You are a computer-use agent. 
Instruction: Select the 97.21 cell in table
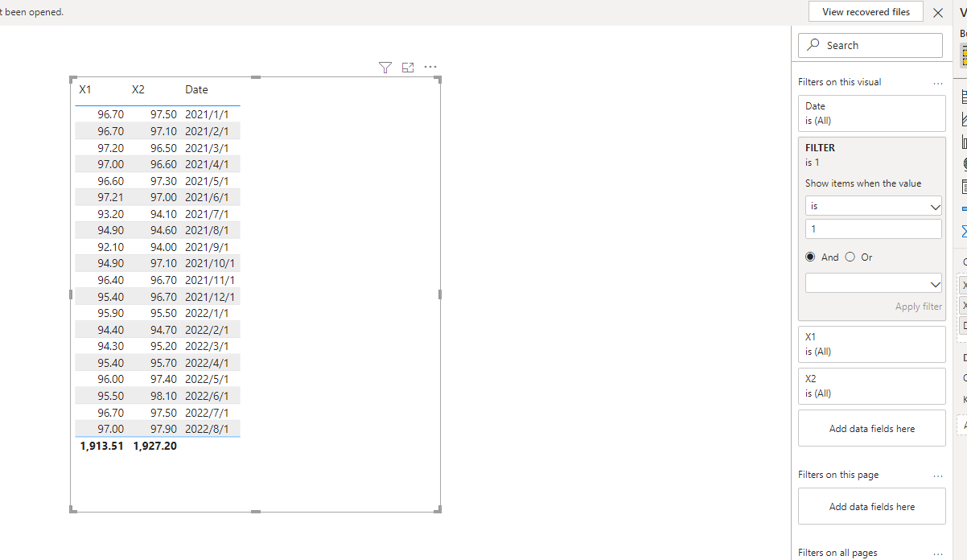pos(111,197)
